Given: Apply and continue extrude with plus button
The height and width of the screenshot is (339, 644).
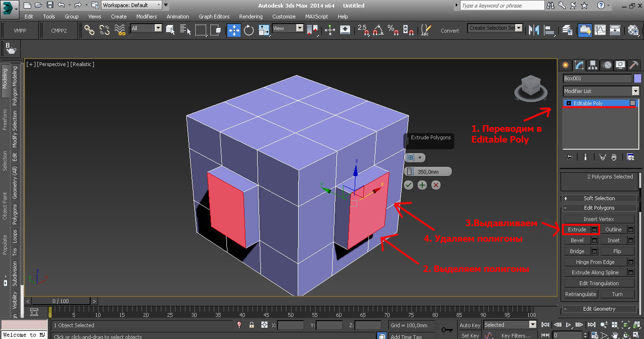Looking at the screenshot, I should tap(422, 185).
